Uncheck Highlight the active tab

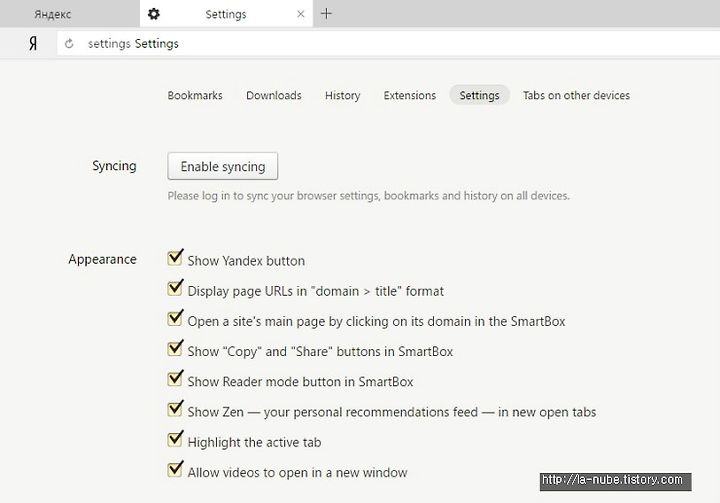click(175, 440)
